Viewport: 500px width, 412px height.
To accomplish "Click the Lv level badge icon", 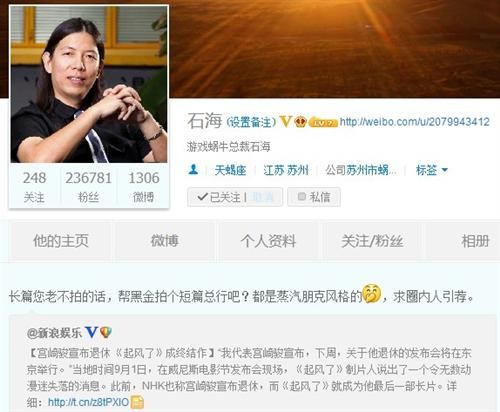I will [x=323, y=123].
